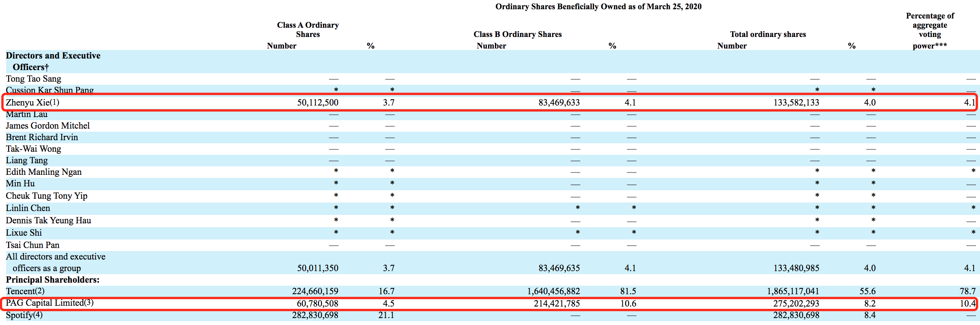Click the Edith Manling Ngan name
The image size is (980, 325).
pyautogui.click(x=44, y=172)
